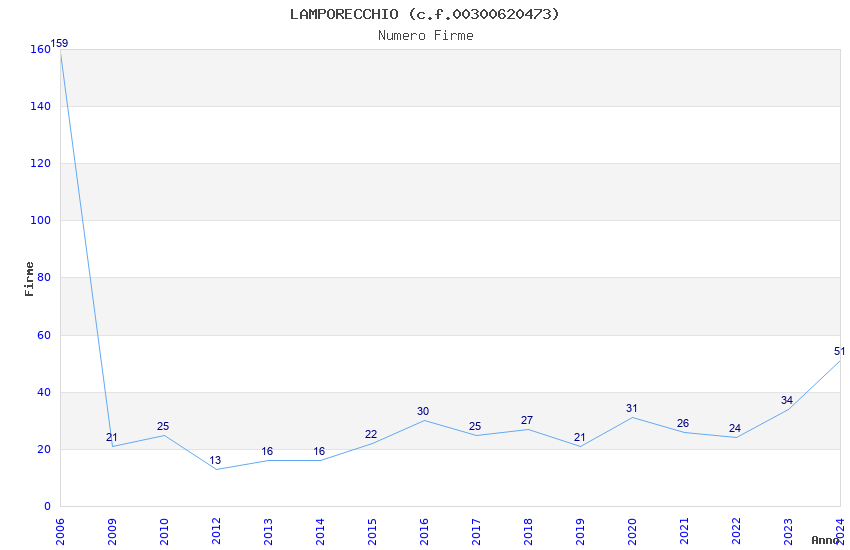Select the year label 2014
Image resolution: width=850 pixels, height=550 pixels.
[320, 532]
